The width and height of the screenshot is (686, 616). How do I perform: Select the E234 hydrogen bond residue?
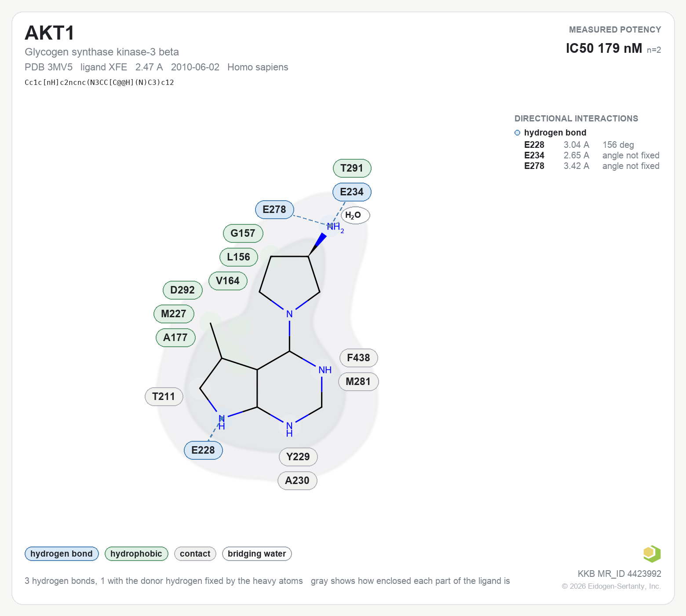pos(352,192)
